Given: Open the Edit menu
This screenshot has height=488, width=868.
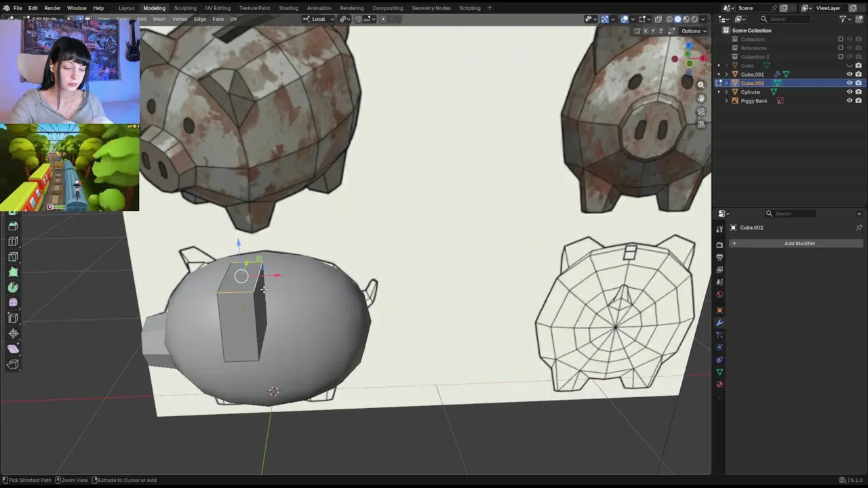Looking at the screenshot, I should point(33,8).
